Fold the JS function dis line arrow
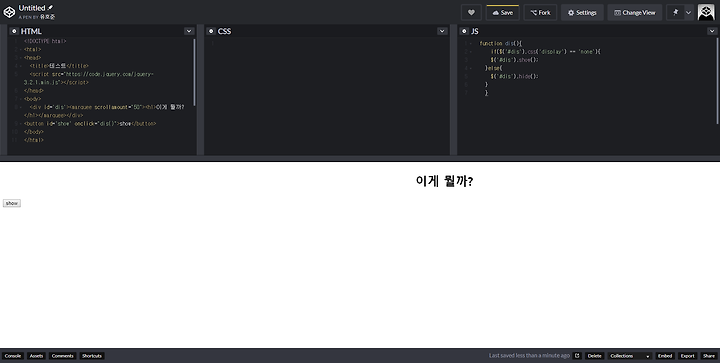Viewport: 720px width, 363px height. 471,44
